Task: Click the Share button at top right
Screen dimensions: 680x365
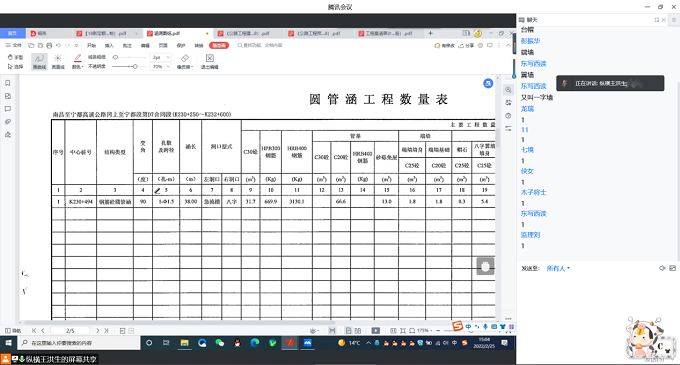Action: (467, 46)
